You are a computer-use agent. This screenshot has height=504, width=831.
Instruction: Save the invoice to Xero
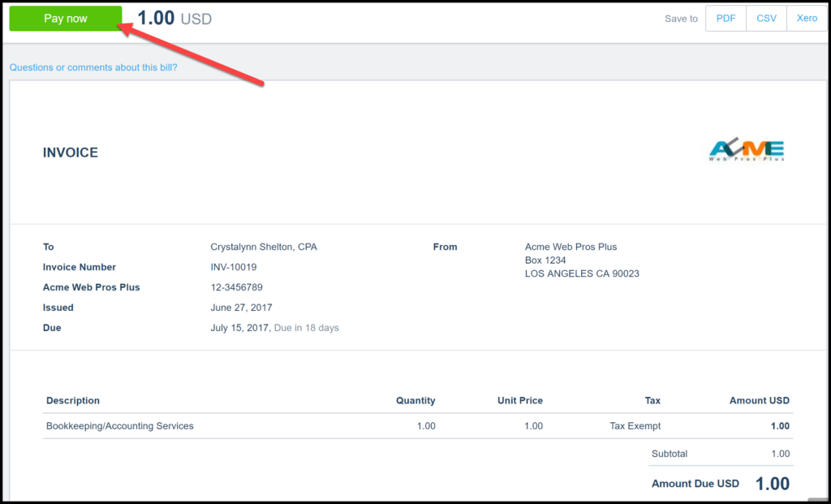[x=807, y=19]
